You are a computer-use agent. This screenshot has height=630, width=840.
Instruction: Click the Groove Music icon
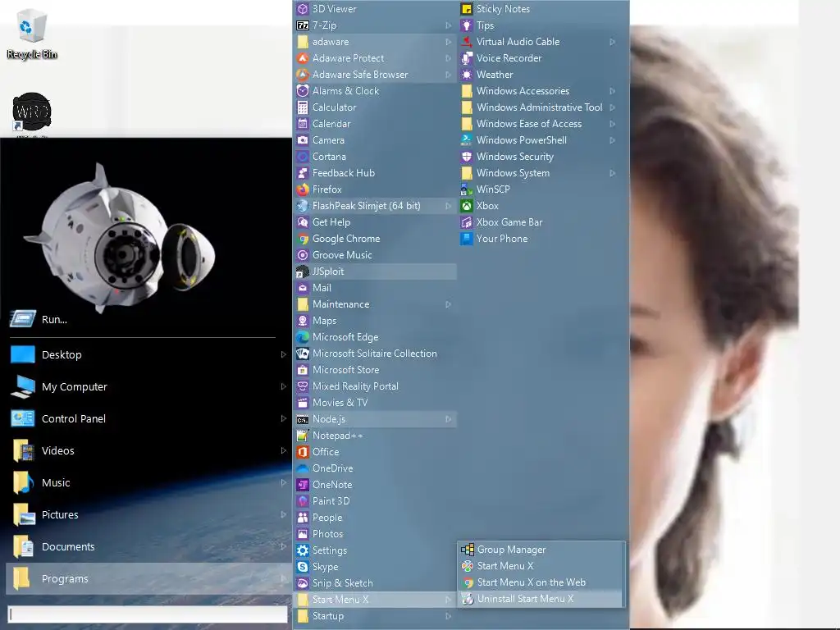[x=303, y=255]
